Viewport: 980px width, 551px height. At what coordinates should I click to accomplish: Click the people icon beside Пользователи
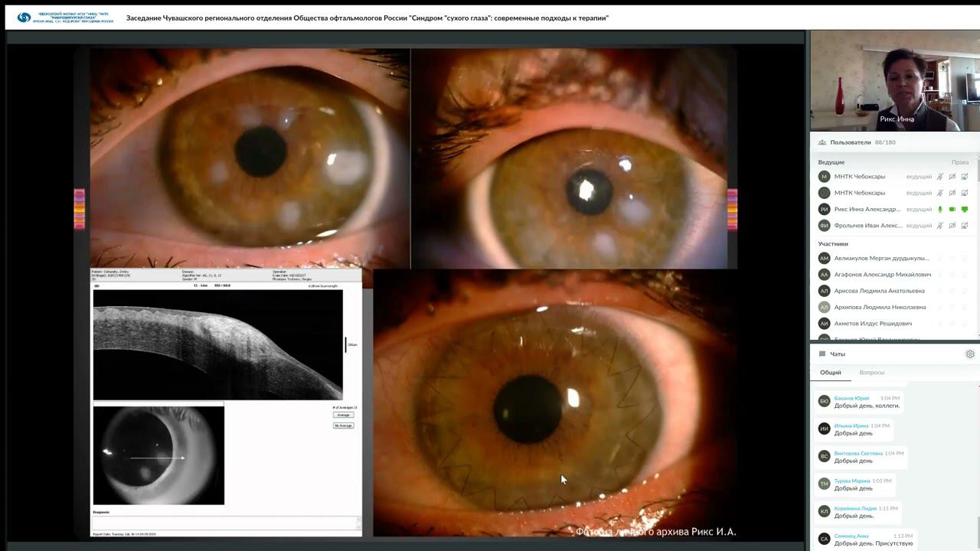(x=822, y=142)
